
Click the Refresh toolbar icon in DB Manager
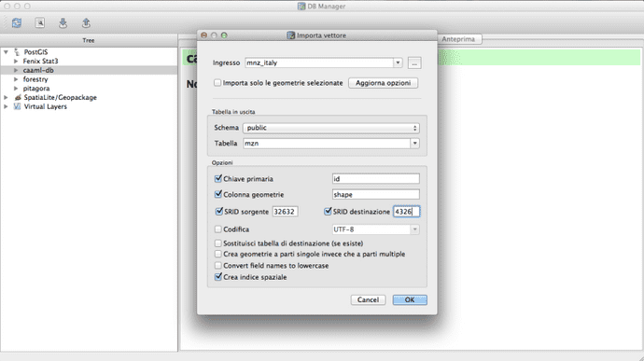click(x=17, y=23)
